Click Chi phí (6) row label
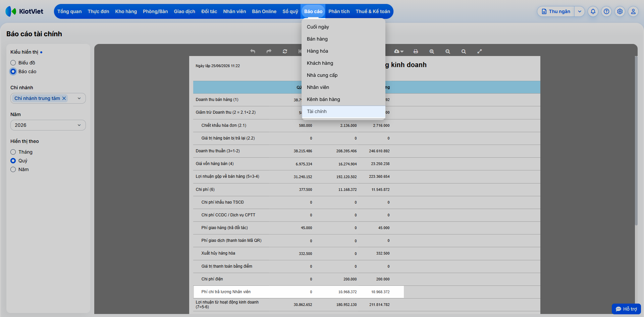 205,190
